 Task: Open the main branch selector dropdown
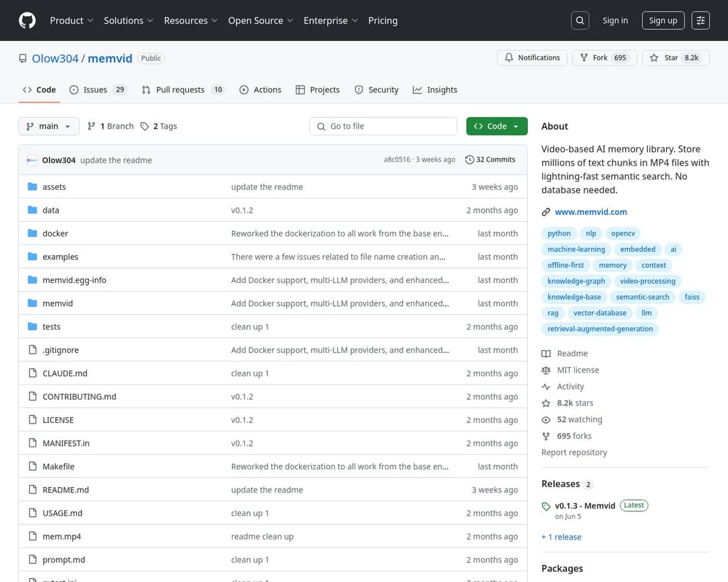[x=49, y=126]
